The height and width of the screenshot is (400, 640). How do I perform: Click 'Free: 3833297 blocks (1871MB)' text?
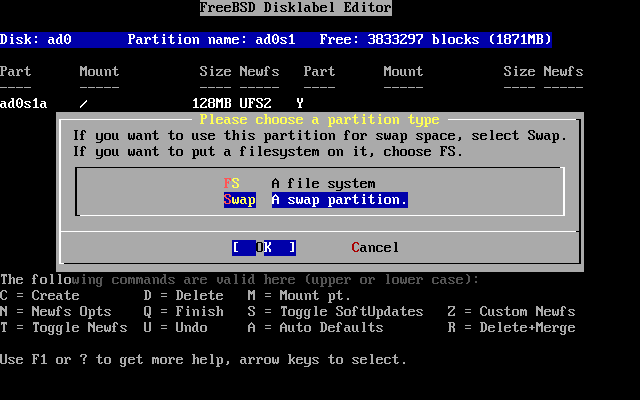point(436,40)
